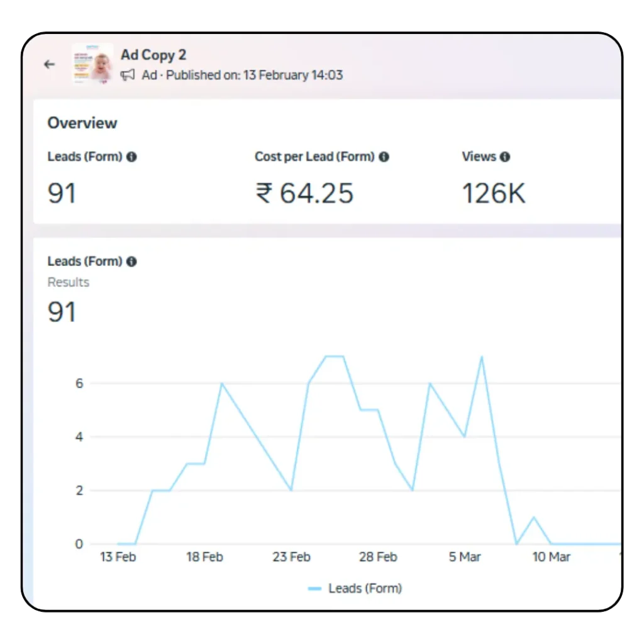Screen dimensions: 644x644
Task: Click the megaphone Ad icon
Action: coord(128,75)
